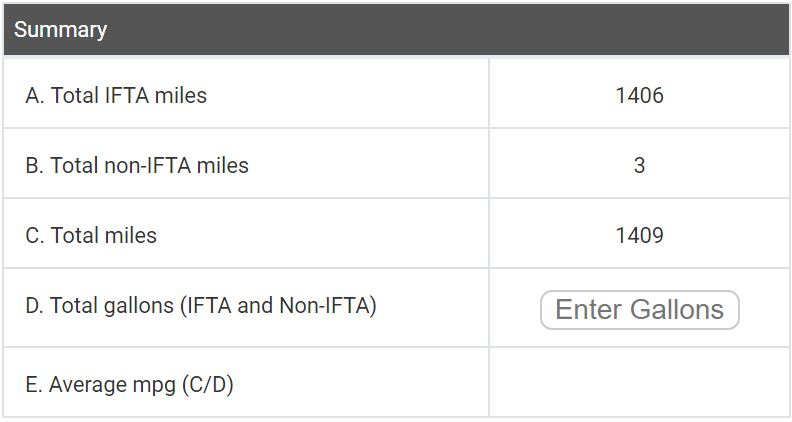
Task: Select the Total IFTA miles value 1406
Action: click(639, 96)
